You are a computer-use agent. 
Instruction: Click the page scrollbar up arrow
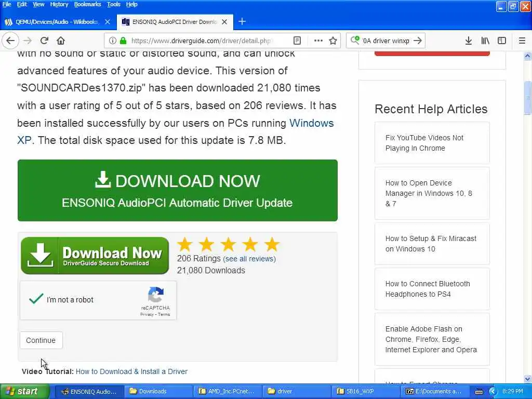click(x=527, y=56)
